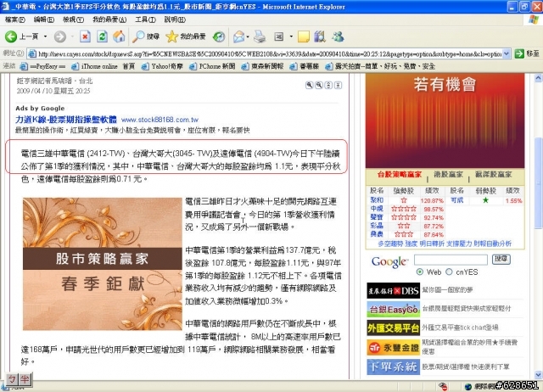Select the cnYES search radio button

click(449, 272)
